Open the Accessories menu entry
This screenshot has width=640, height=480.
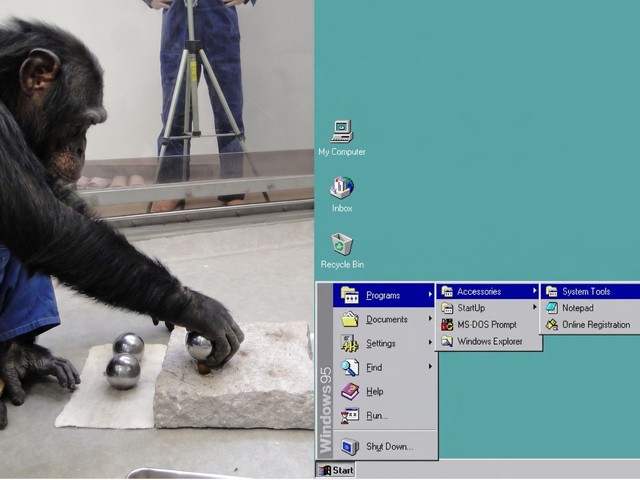(489, 291)
